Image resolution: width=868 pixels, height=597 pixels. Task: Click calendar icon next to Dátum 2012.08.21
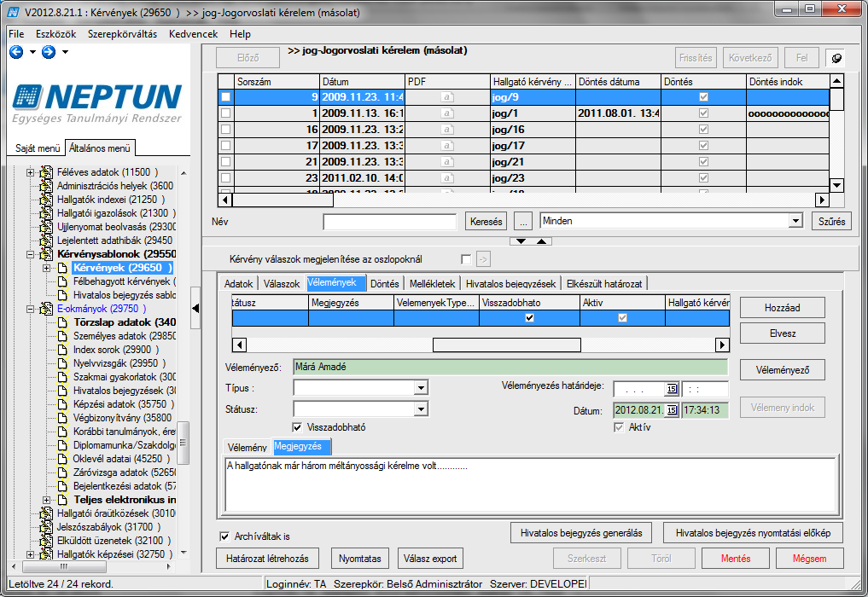coord(672,410)
